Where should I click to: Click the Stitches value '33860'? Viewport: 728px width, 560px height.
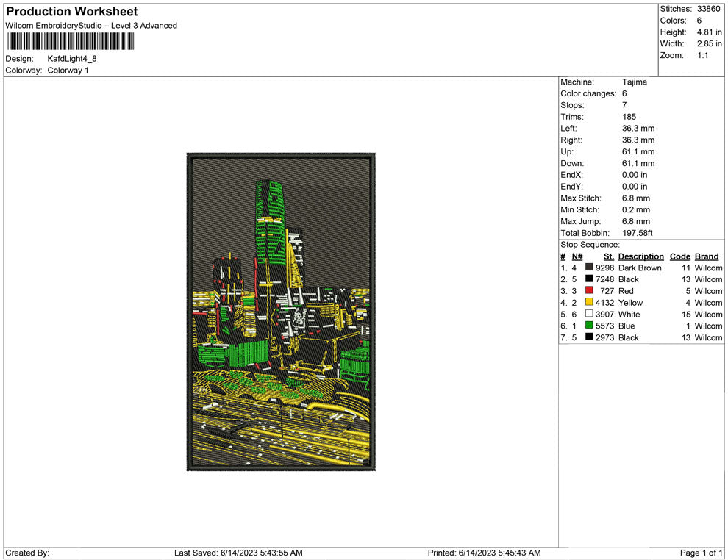pyautogui.click(x=708, y=9)
